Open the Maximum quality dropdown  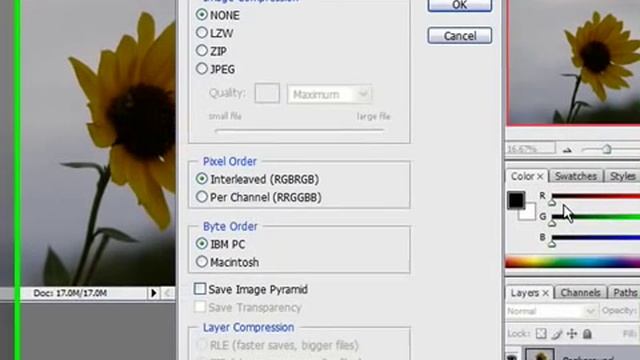[x=329, y=94]
